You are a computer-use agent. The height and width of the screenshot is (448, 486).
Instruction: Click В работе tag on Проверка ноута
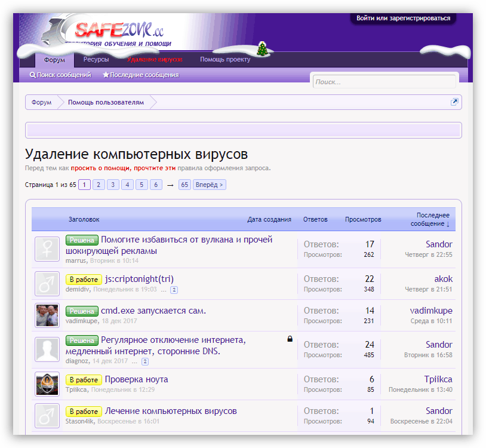tap(84, 380)
